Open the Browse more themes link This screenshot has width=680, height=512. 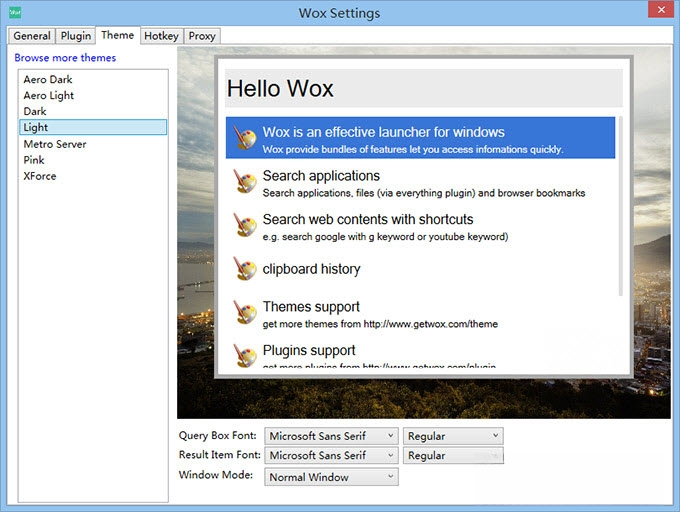tap(65, 58)
